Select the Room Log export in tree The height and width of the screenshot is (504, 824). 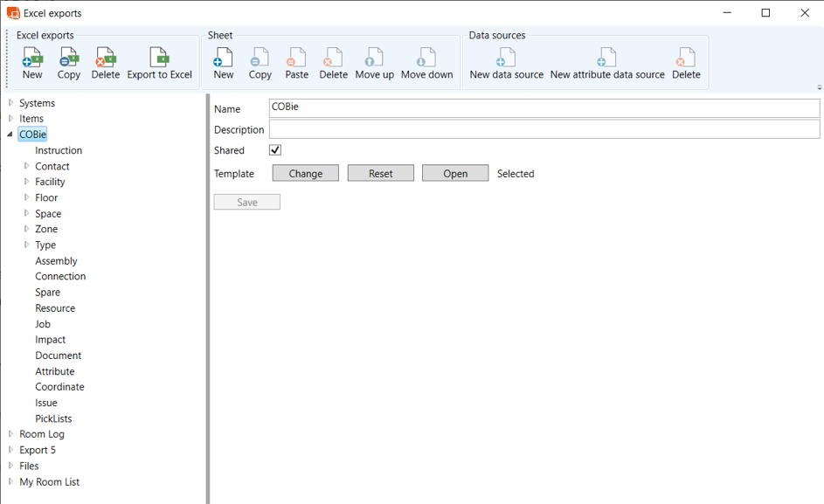(x=42, y=434)
